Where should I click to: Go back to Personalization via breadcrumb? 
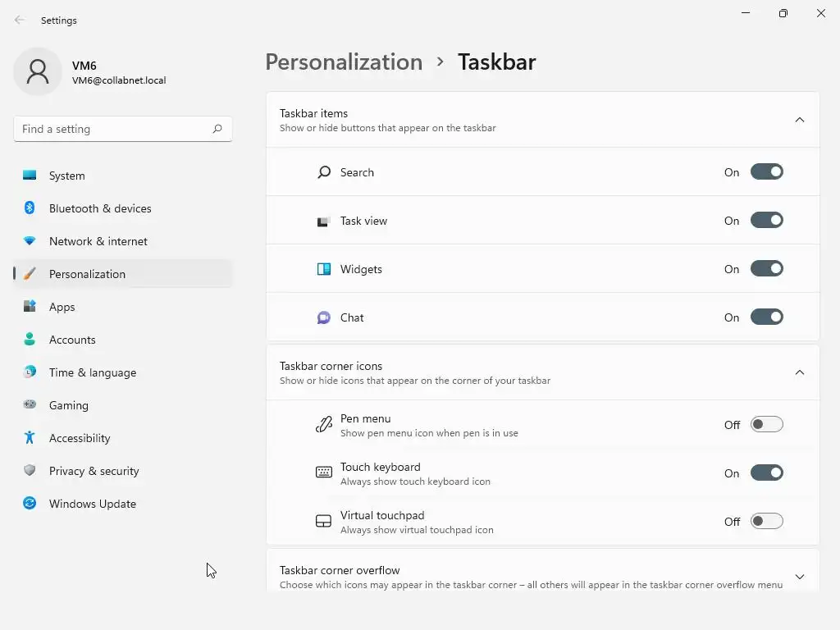point(344,62)
